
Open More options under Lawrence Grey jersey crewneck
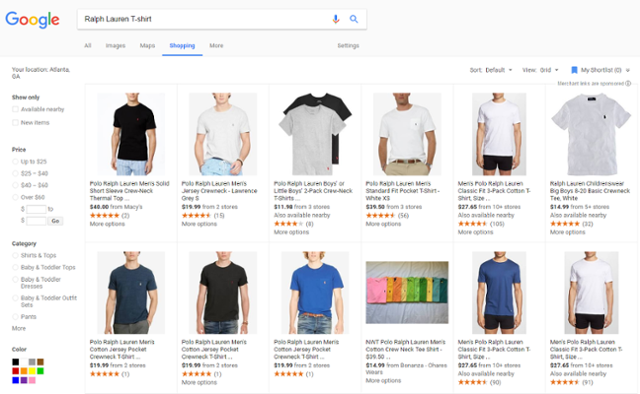click(199, 224)
